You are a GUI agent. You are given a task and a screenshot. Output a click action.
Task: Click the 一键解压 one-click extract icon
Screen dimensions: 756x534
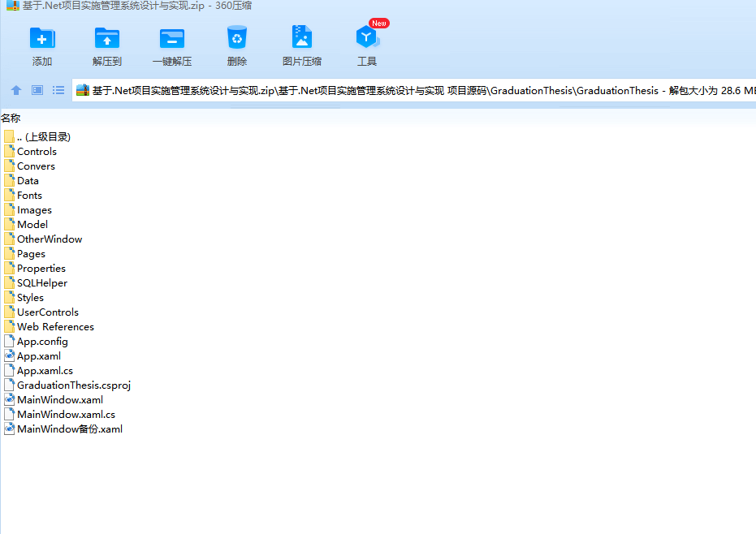tap(172, 39)
